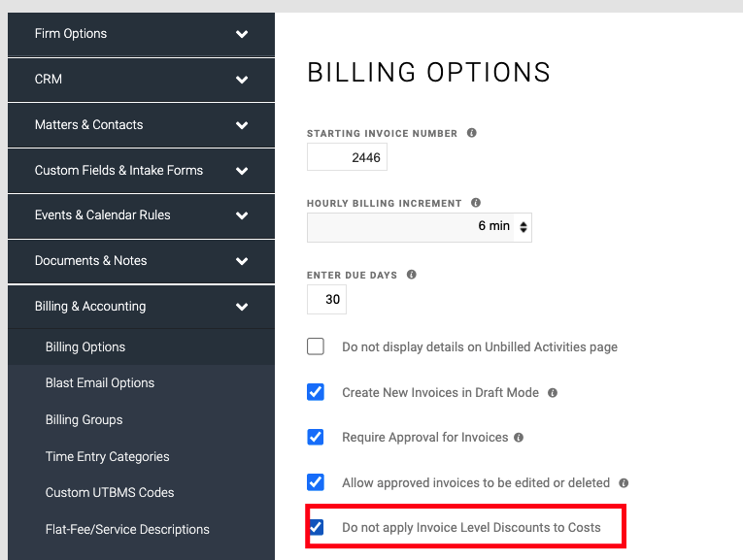The height and width of the screenshot is (560, 743).
Task: Select Billing Groups in sidebar
Action: pos(84,420)
